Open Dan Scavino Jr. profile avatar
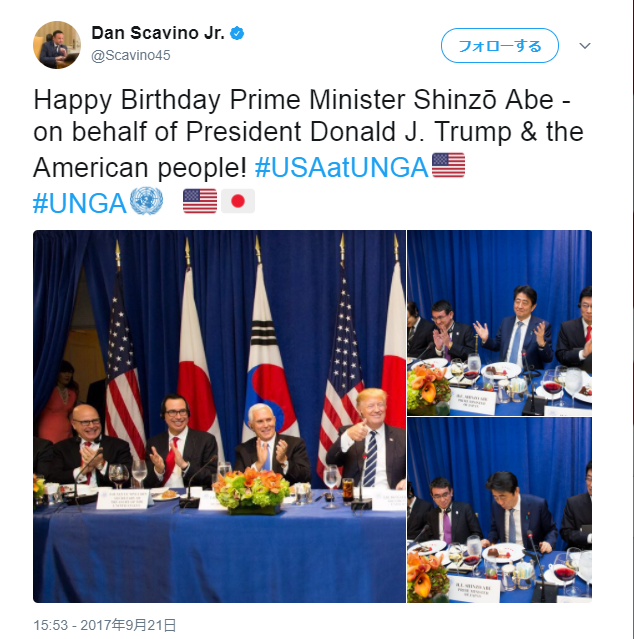 (57, 45)
